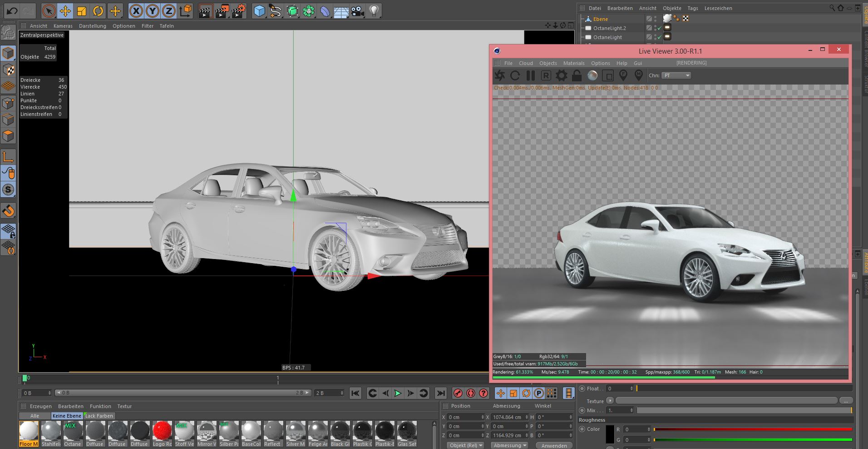Image resolution: width=868 pixels, height=449 pixels.
Task: Toggle Y axis lock
Action: click(152, 11)
